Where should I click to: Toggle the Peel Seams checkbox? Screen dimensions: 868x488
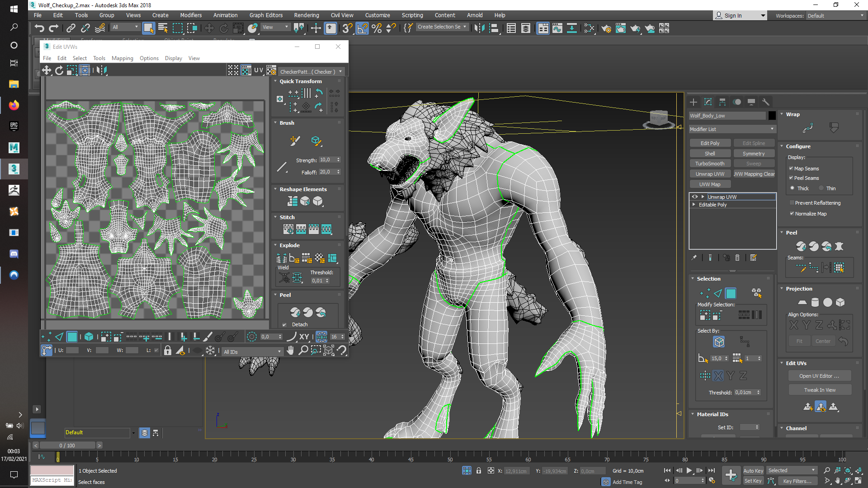tap(791, 178)
